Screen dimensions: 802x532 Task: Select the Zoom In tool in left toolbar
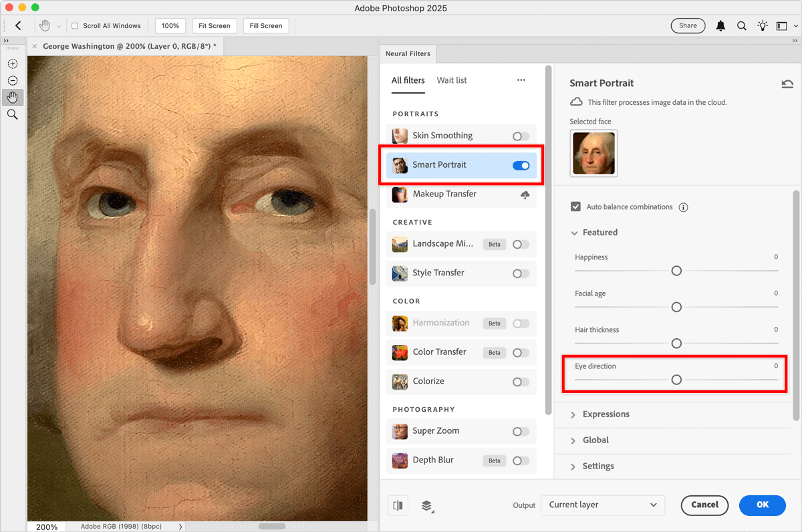click(x=13, y=63)
